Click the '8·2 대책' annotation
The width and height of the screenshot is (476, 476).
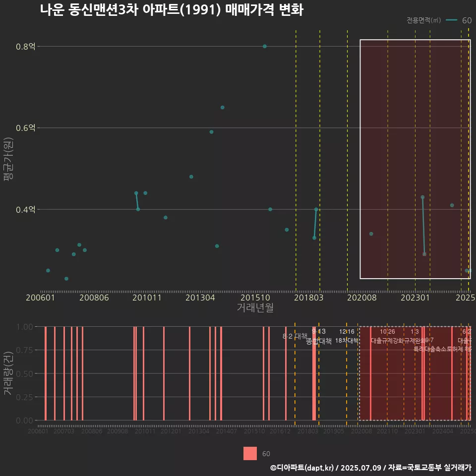point(295,336)
